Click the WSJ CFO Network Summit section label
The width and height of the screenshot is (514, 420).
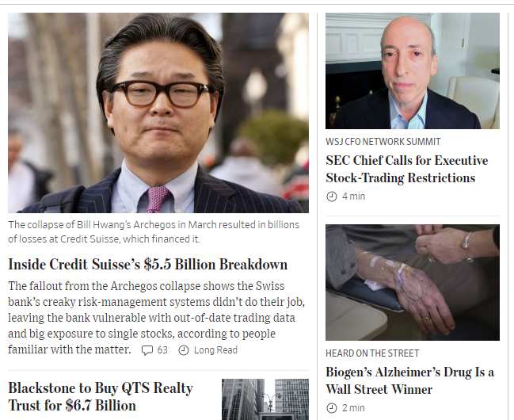pos(383,142)
